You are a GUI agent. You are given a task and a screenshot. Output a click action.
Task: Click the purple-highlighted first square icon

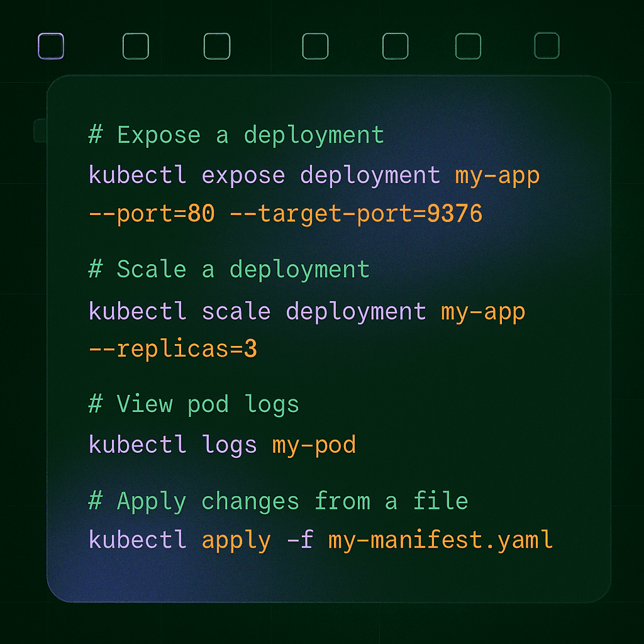[51, 46]
